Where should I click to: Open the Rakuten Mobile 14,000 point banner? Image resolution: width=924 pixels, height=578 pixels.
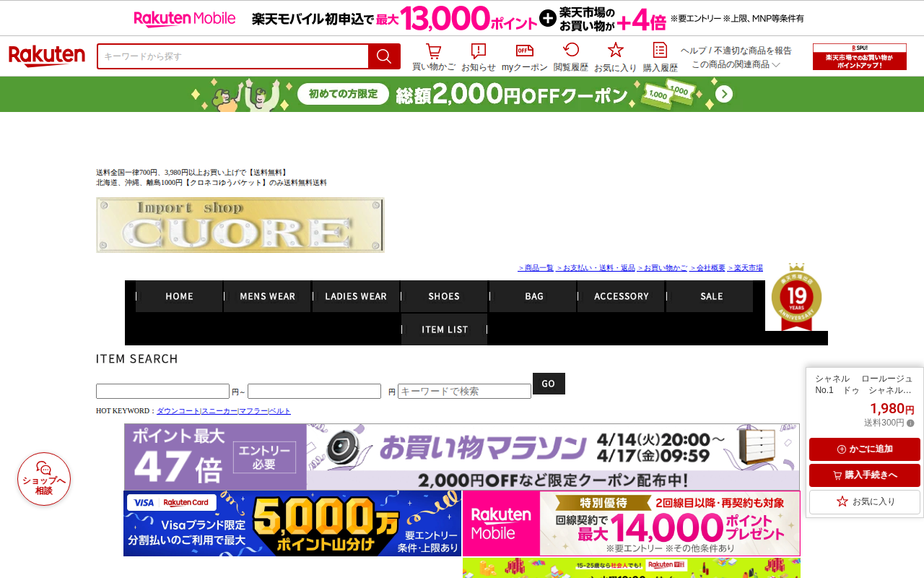[632, 524]
